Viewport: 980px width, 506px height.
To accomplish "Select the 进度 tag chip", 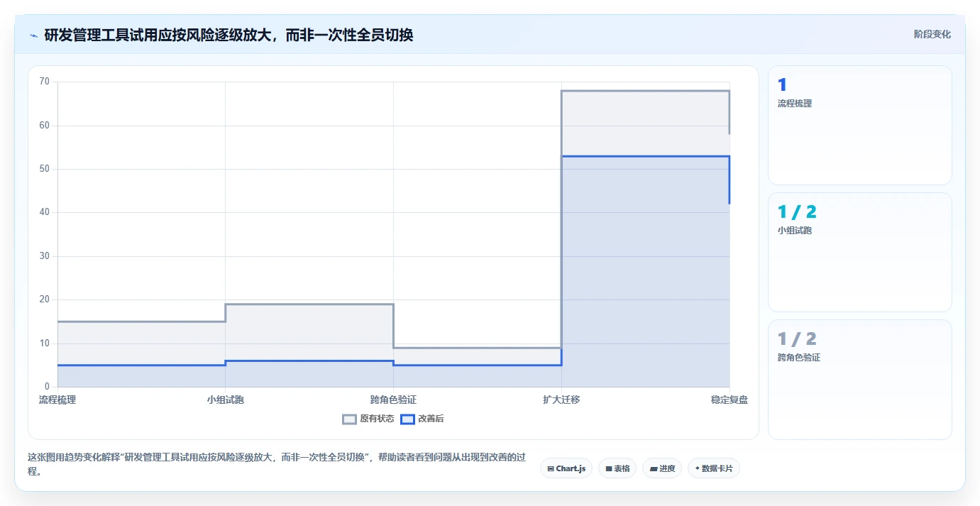I will coord(662,468).
